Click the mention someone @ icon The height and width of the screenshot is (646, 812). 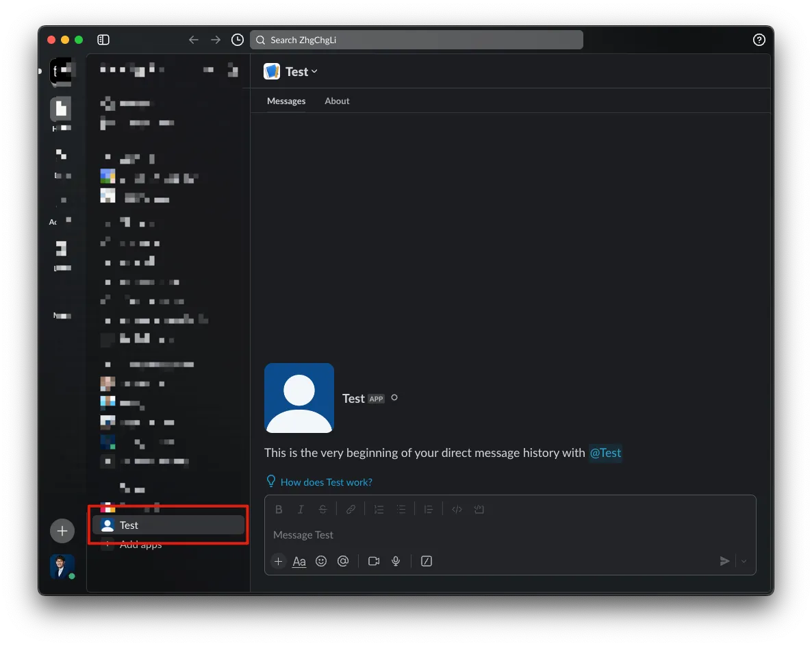(x=343, y=561)
